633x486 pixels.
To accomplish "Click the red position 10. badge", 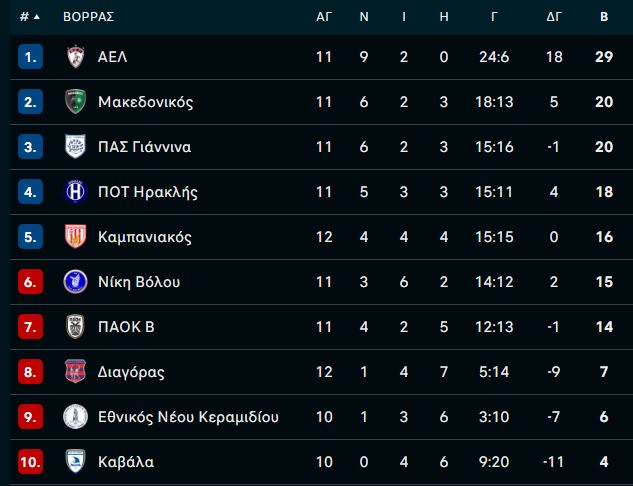I will [x=30, y=461].
